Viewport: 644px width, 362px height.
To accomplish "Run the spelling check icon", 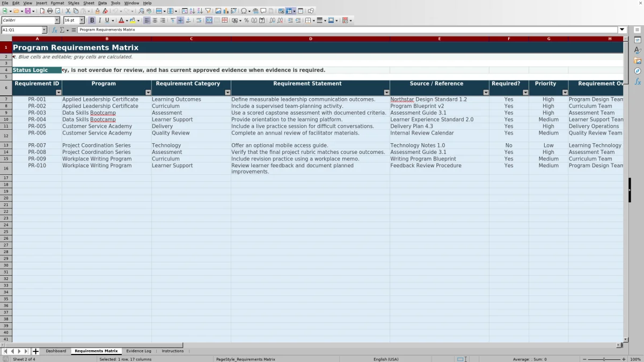I will (x=148, y=11).
